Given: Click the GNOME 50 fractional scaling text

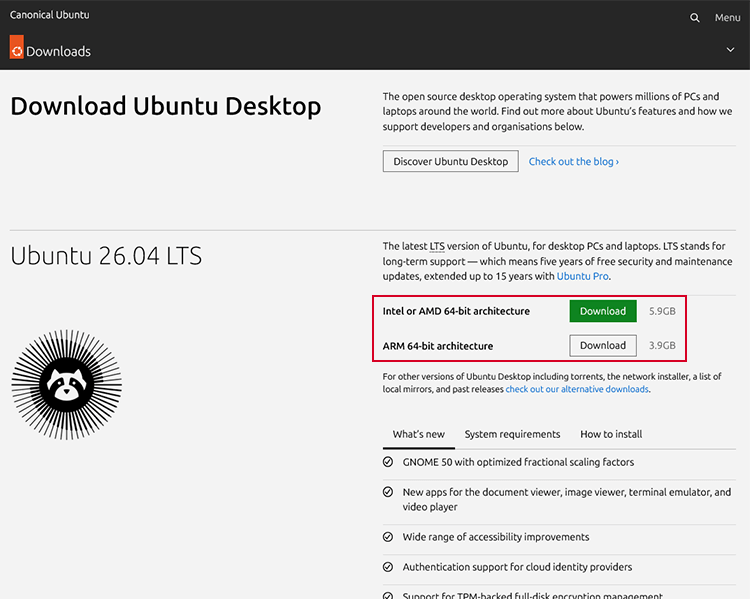Looking at the screenshot, I should point(518,462).
